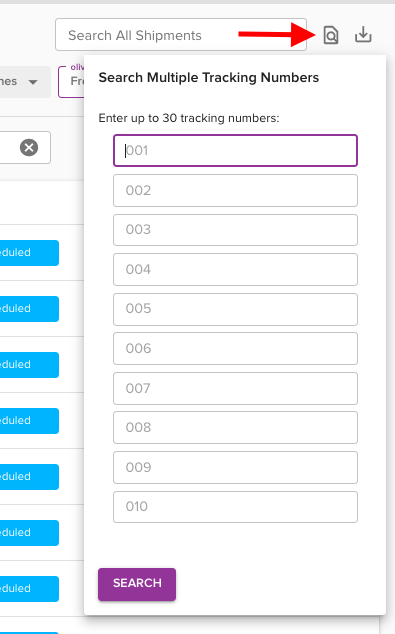The image size is (395, 634).
Task: Open the purple-outlined From field
Action: (71, 82)
